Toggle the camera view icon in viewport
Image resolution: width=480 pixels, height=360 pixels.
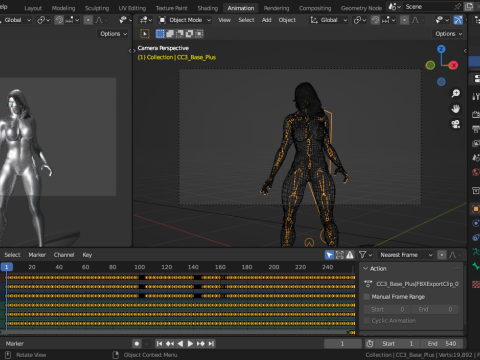(x=455, y=124)
